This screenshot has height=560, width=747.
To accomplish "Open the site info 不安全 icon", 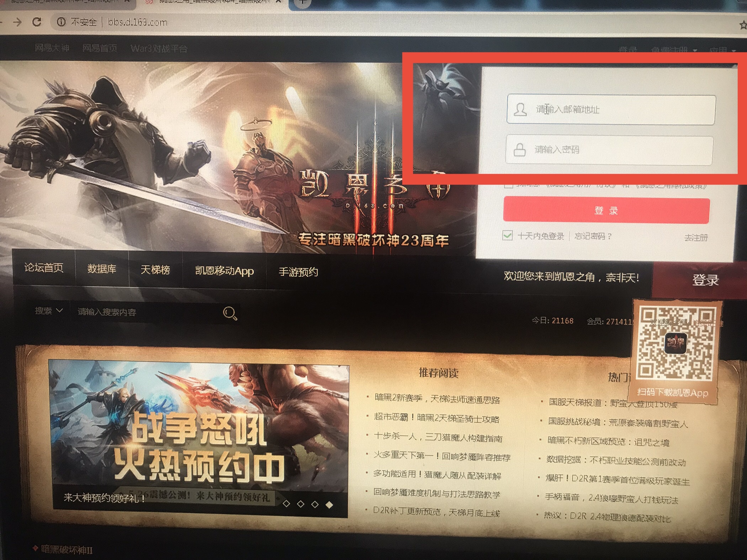I will pos(61,22).
